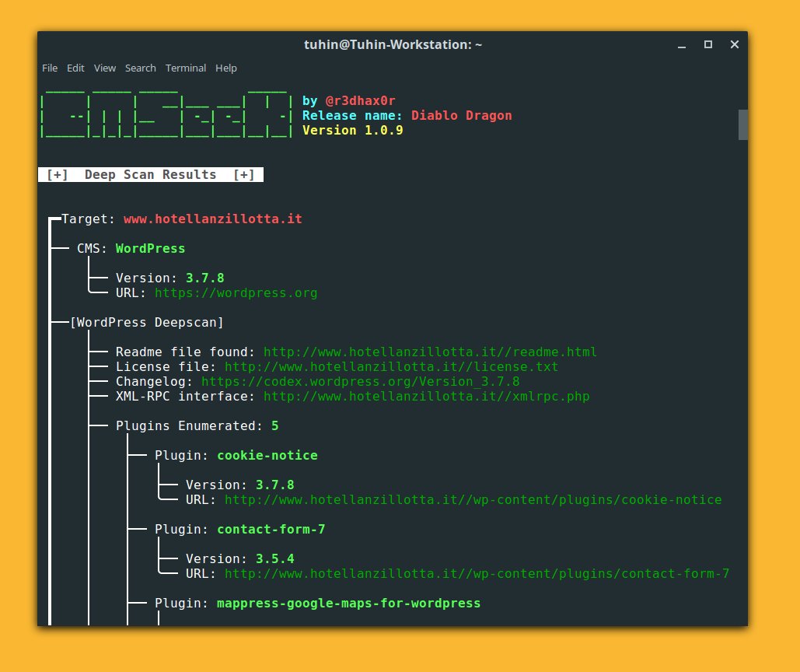Open the https://wordpress.org URL
800x672 pixels.
pos(236,293)
